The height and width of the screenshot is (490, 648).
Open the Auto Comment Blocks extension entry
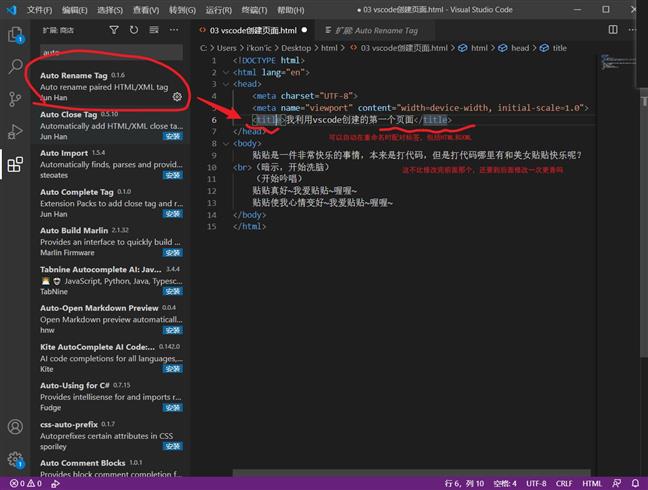tap(110, 468)
